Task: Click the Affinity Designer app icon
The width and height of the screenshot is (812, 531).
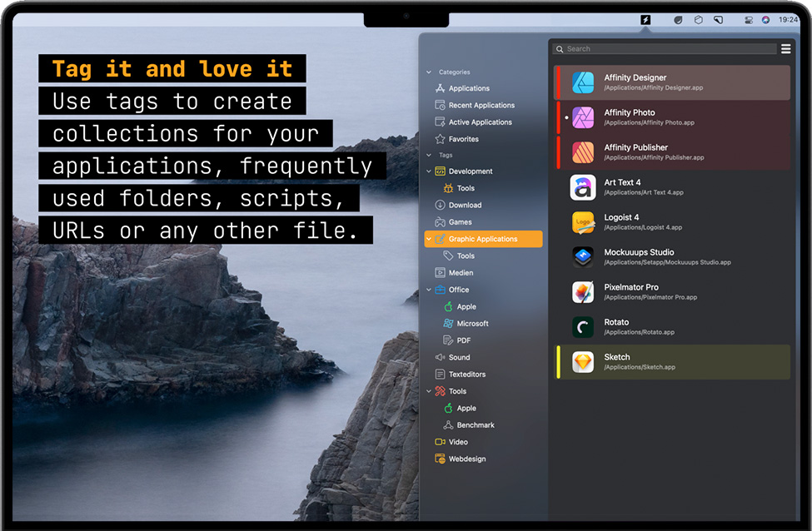Action: 583,82
